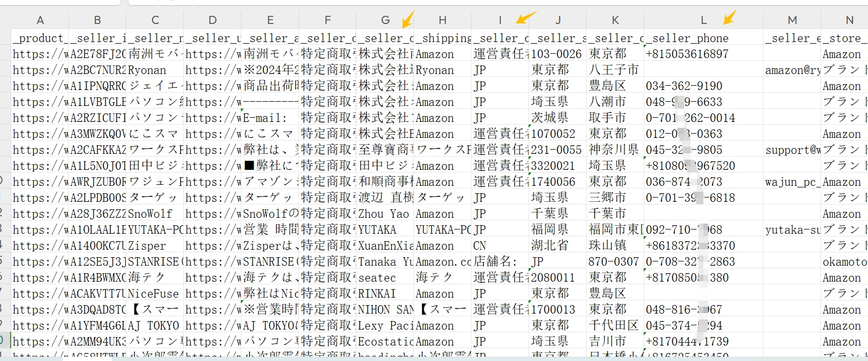Click email cell "amazon@ry"
Screen dimensions: 868x361
pyautogui.click(x=792, y=70)
